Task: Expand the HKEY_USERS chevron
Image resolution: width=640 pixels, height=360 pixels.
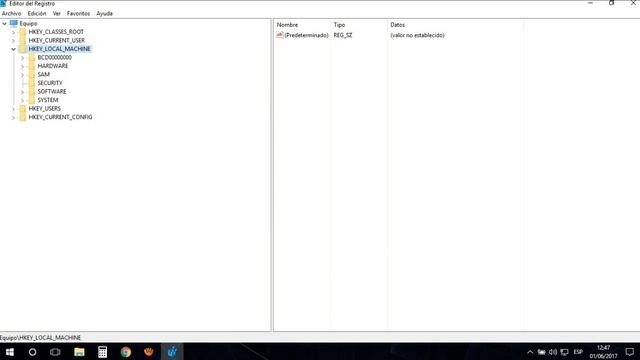Action: pos(13,109)
